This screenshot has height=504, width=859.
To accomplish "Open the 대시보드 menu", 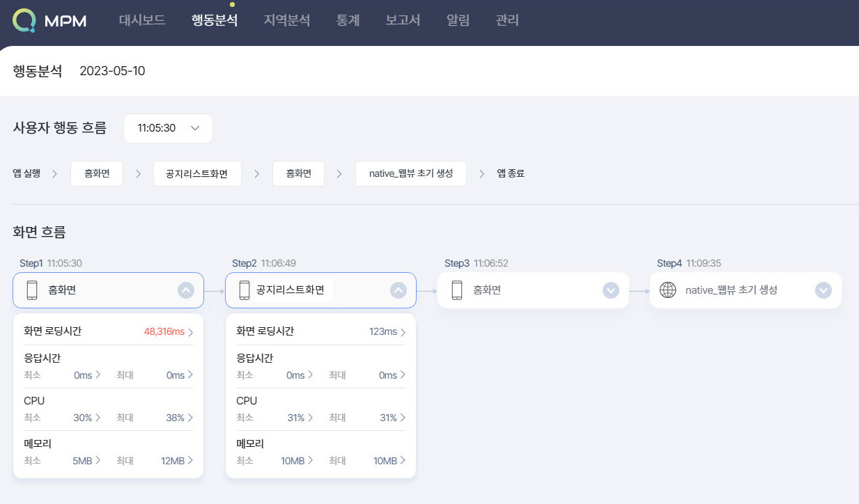I will pos(142,20).
